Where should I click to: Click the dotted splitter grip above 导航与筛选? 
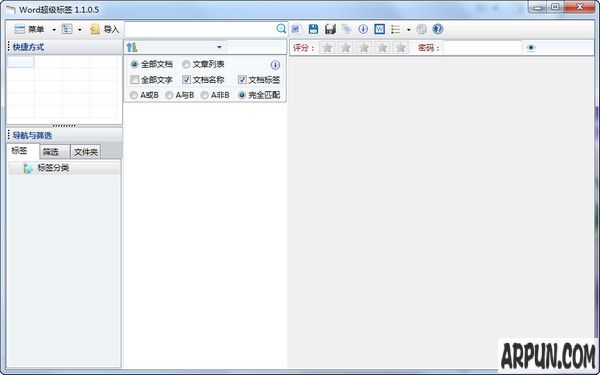pos(64,126)
